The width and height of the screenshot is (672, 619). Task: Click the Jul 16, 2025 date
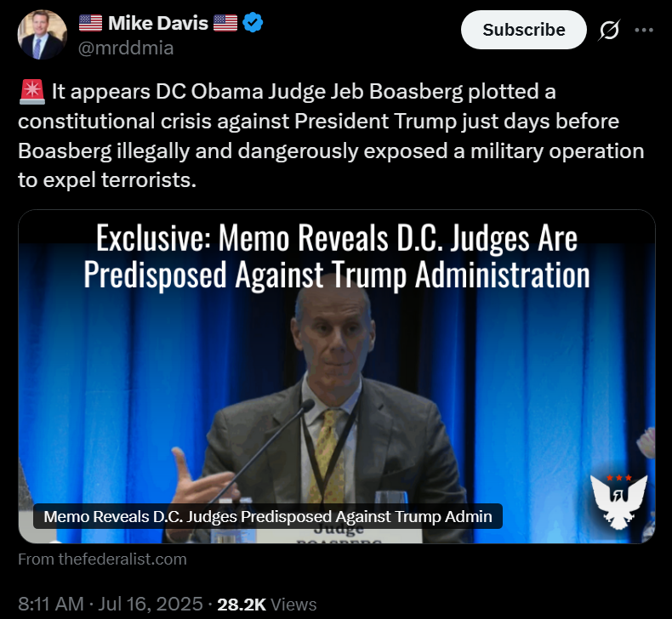tap(150, 604)
